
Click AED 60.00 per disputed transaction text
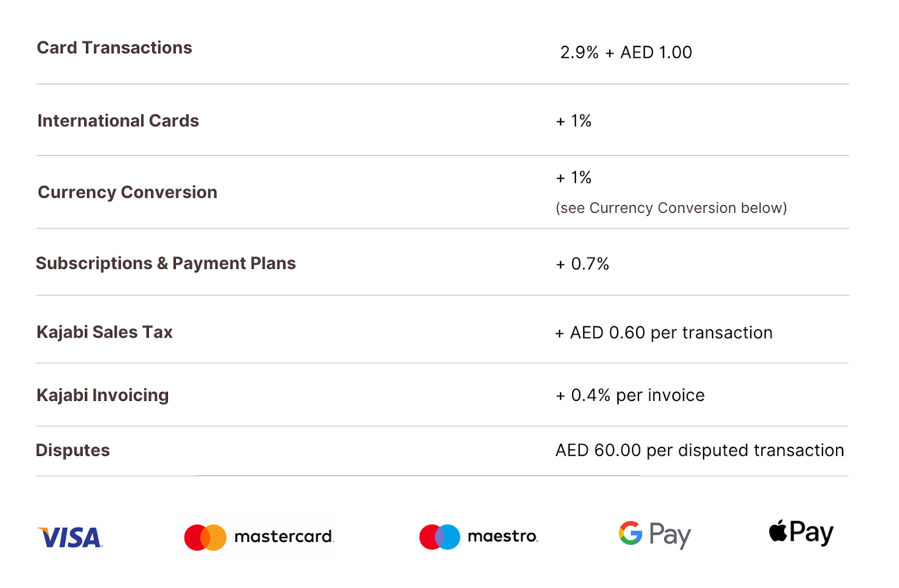pos(700,450)
